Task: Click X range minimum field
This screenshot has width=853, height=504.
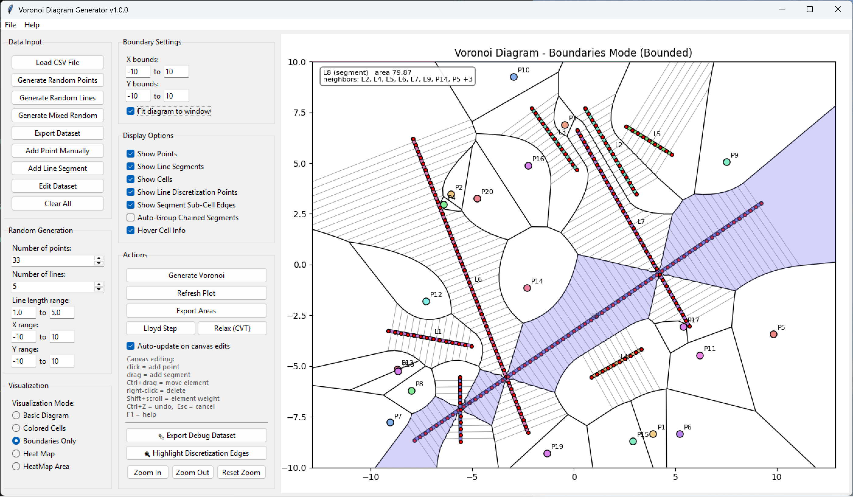Action: (24, 337)
